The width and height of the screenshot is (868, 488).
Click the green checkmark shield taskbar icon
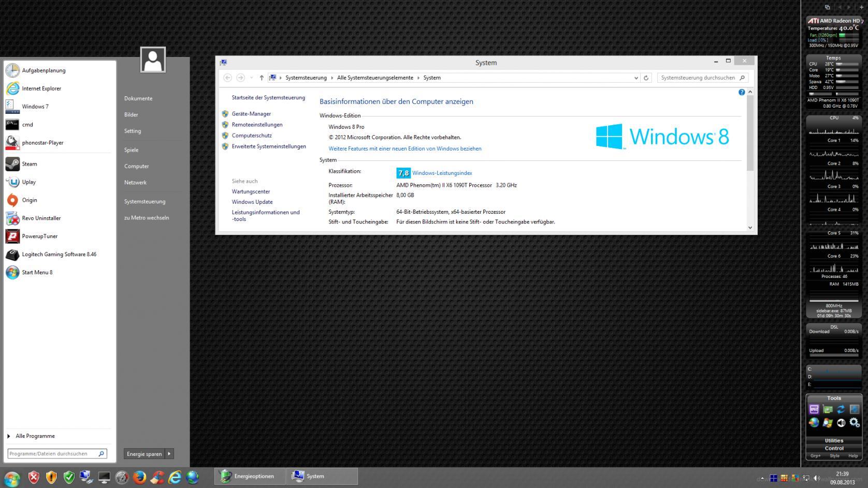click(69, 477)
